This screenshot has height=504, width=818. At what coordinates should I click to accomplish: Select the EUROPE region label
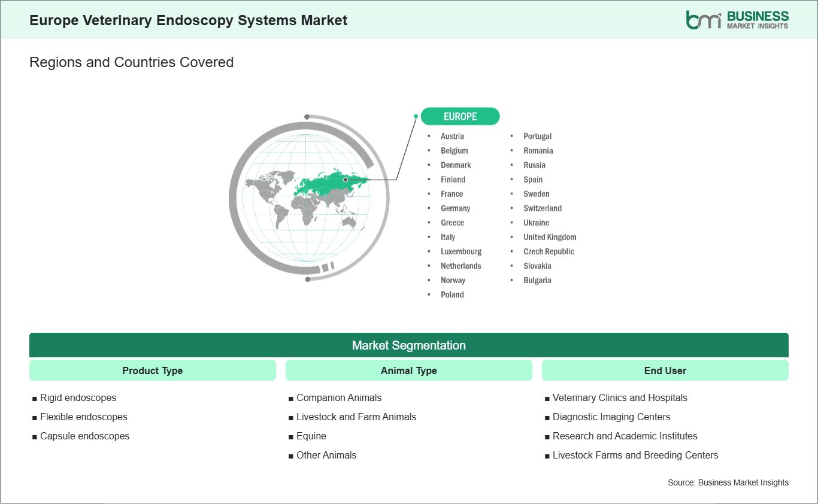[x=460, y=116]
